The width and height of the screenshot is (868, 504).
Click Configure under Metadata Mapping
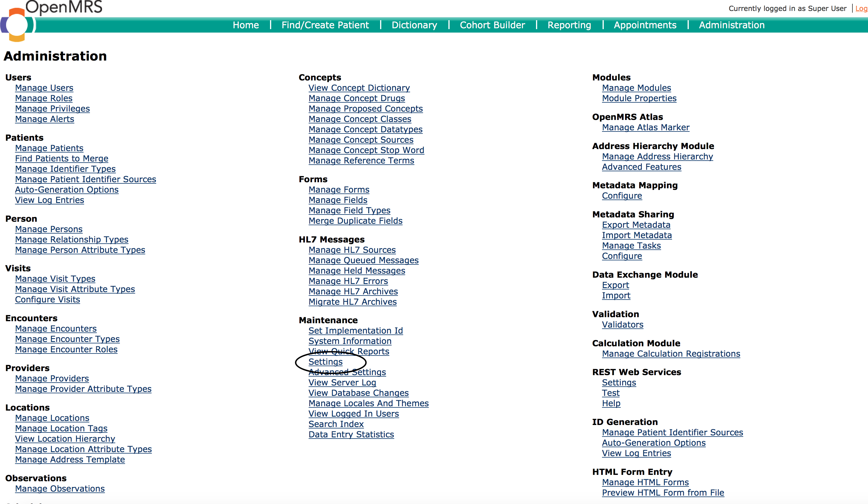point(622,196)
